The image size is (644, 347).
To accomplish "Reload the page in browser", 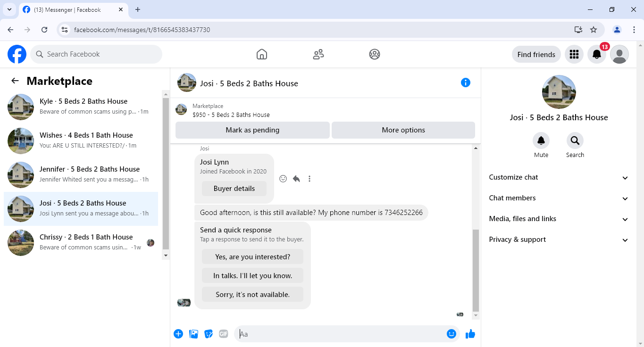I will (44, 30).
